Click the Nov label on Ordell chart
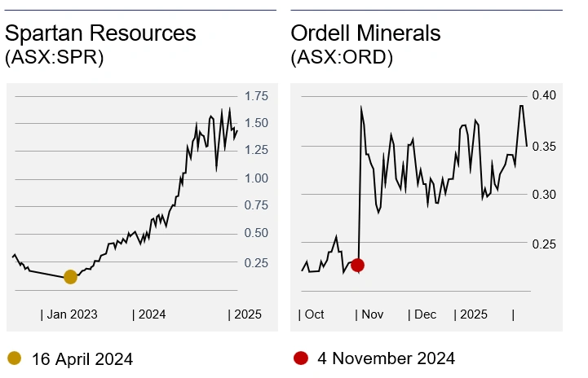This screenshot has width=588, height=378. coord(370,314)
